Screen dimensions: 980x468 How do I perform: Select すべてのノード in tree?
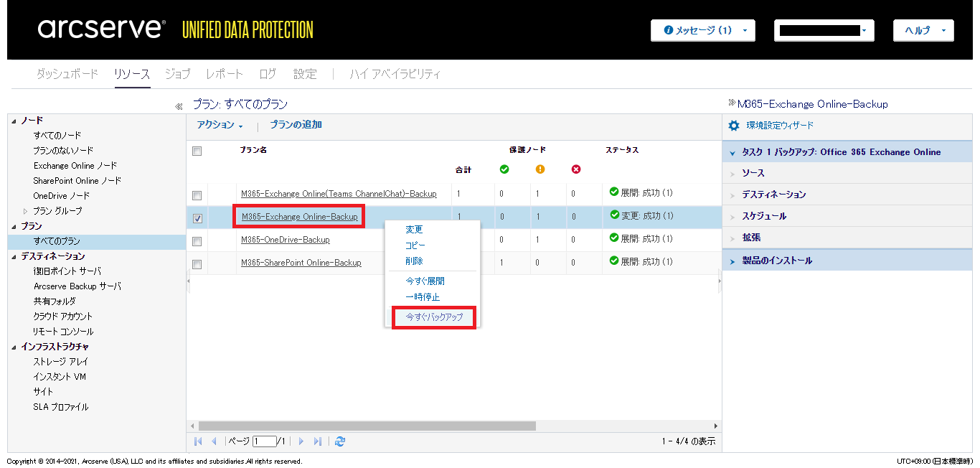click(57, 136)
